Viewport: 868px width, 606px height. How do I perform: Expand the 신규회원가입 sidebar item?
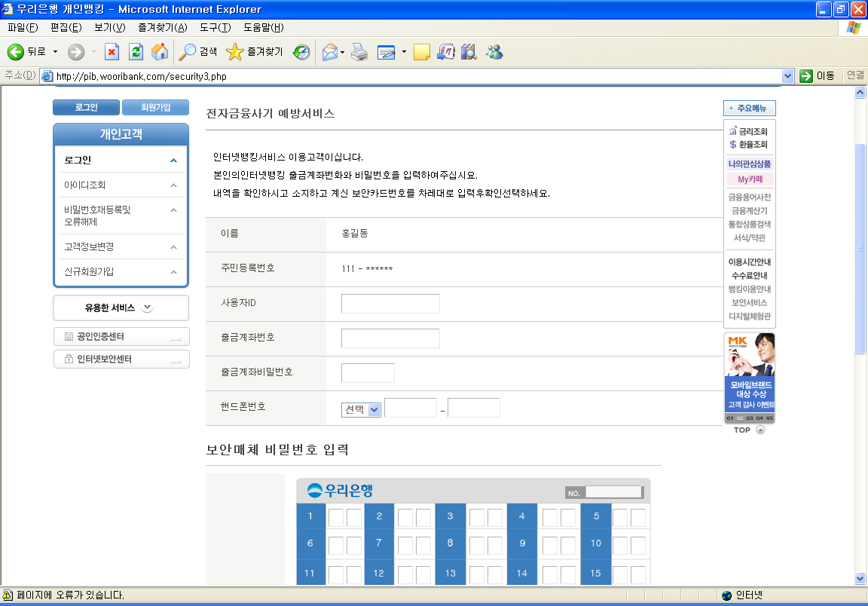tap(173, 272)
